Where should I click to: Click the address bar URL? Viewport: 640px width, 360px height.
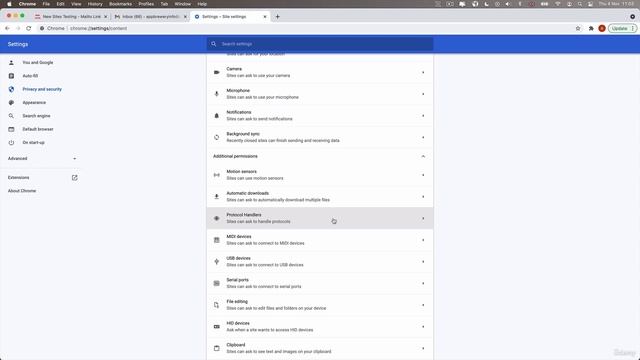[98, 28]
